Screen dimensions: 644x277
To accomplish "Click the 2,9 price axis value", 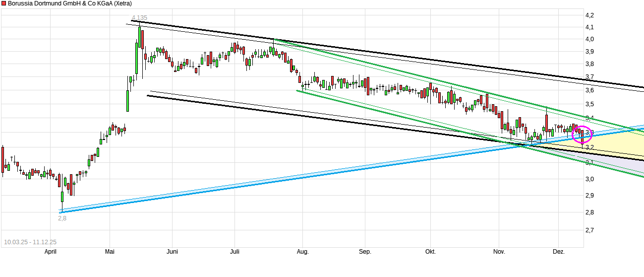I will tap(589, 196).
